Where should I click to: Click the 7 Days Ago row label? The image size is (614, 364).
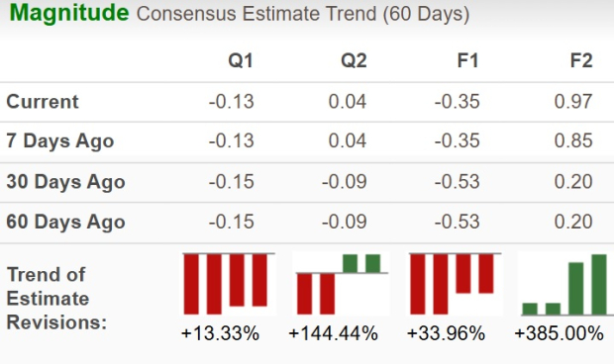click(59, 141)
